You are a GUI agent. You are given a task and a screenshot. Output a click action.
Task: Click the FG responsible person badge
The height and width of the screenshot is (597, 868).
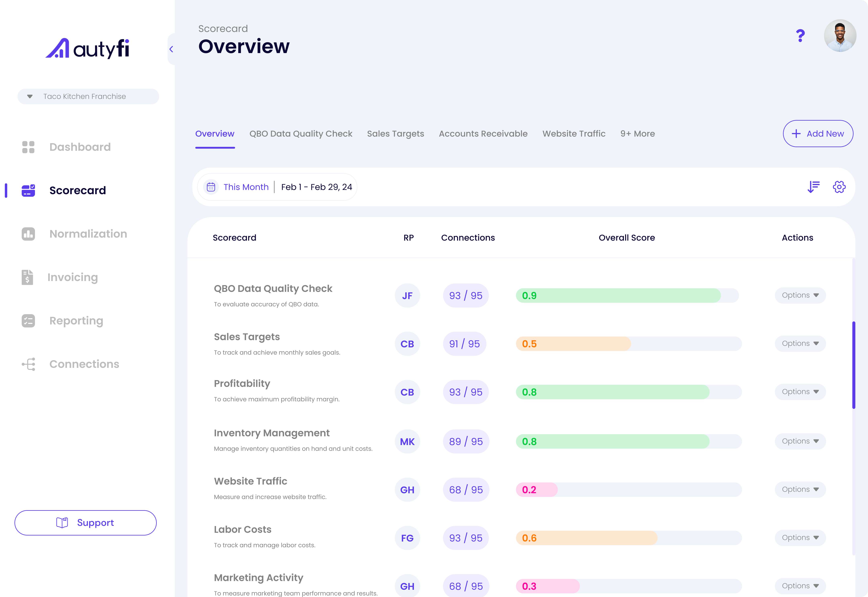pos(407,538)
